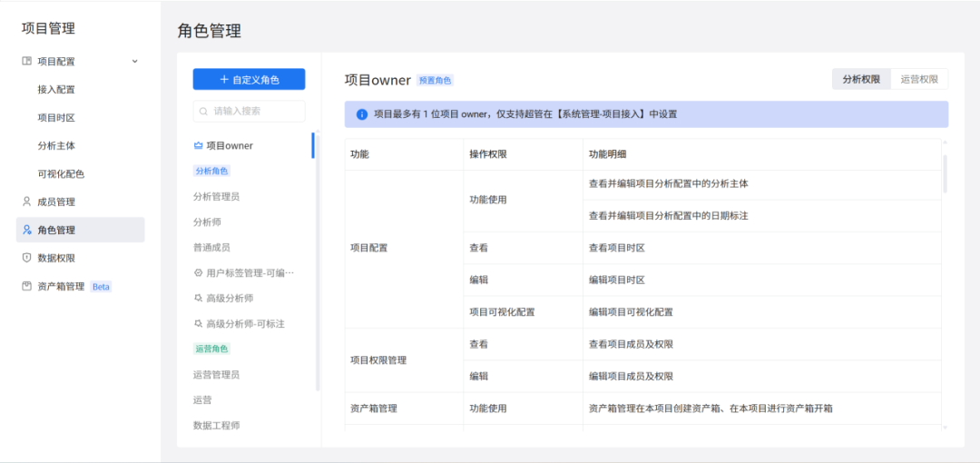
Task: Select the 数据工程师 role
Action: coord(216,426)
